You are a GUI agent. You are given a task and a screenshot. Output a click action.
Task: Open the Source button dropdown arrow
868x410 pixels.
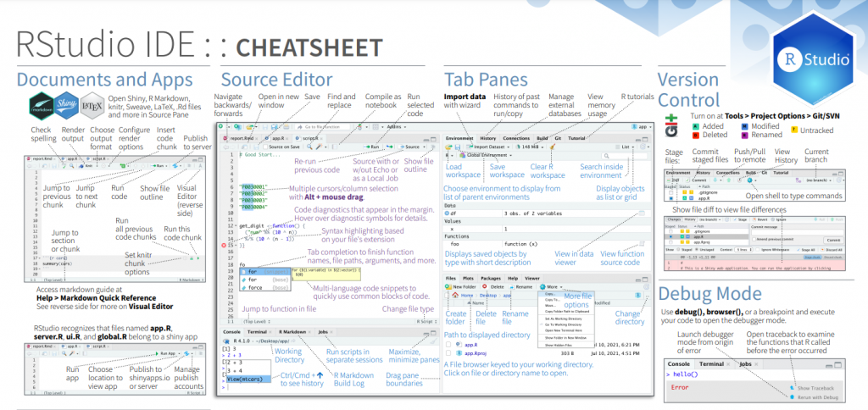pos(424,147)
